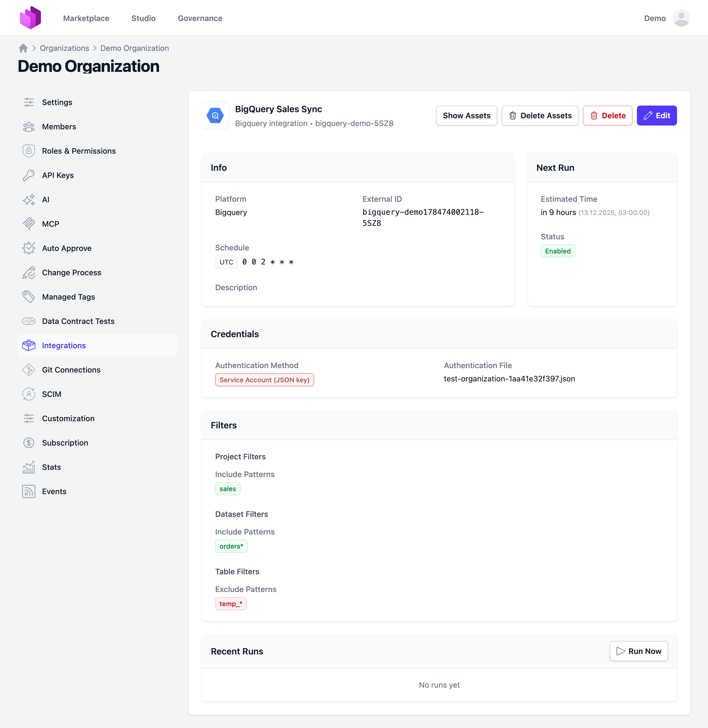
Task: Click the sales include pattern badge
Action: pos(228,489)
